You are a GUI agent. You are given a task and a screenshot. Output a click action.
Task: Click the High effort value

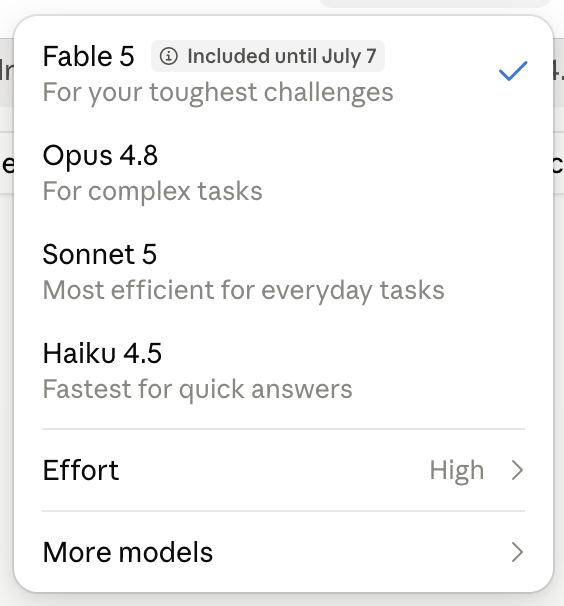457,471
